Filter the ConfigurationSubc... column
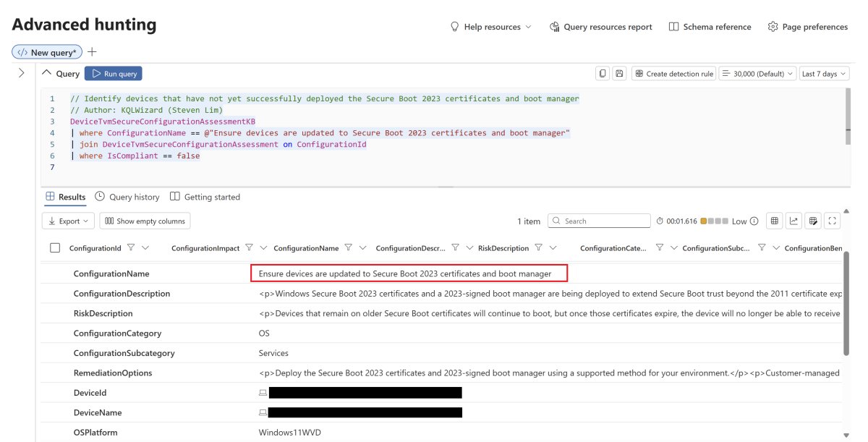868x442 pixels. (762, 247)
